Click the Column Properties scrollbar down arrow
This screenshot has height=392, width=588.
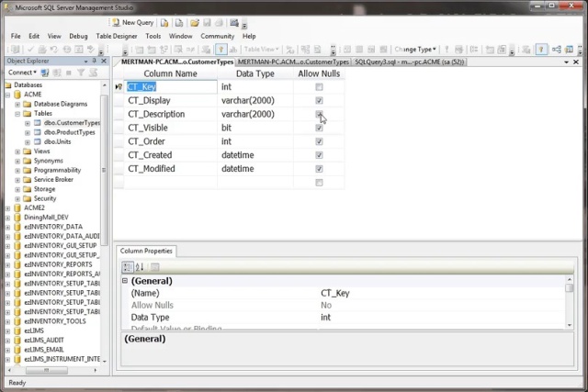click(570, 325)
